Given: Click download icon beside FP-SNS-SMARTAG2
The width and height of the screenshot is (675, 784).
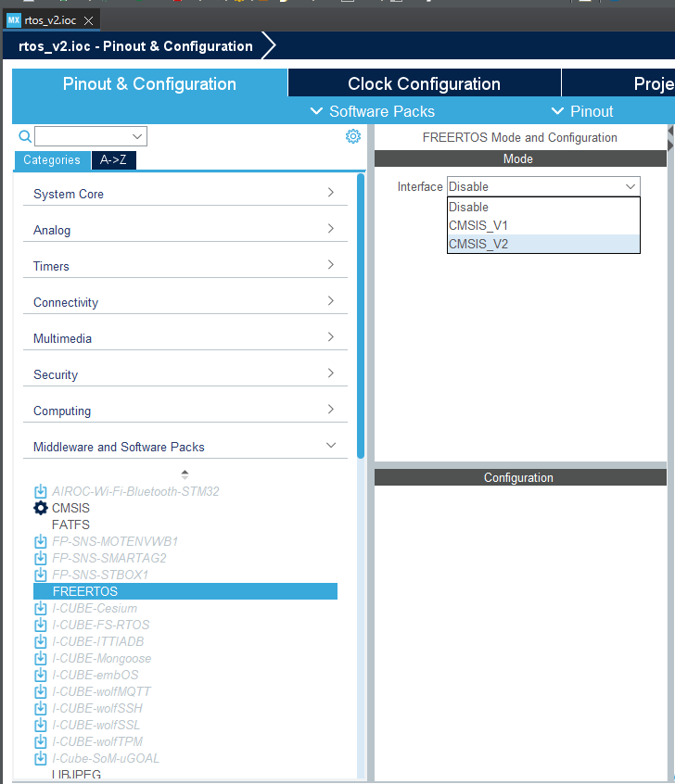Looking at the screenshot, I should pos(41,558).
